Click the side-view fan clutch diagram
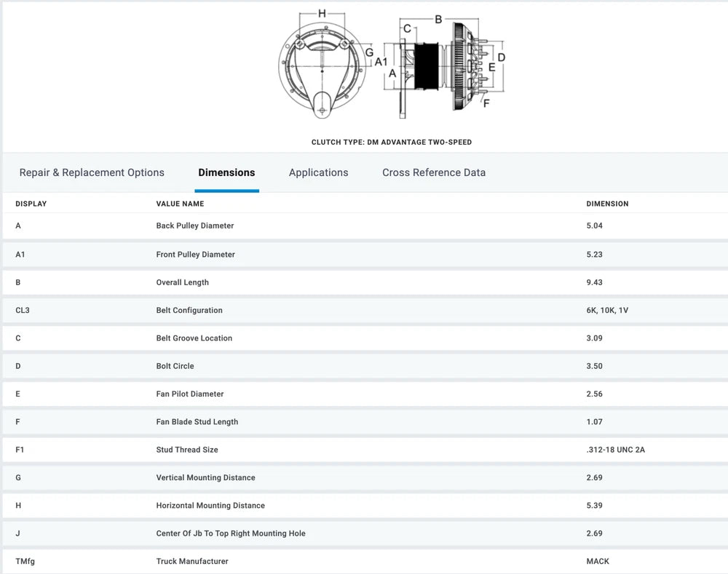 click(444, 69)
